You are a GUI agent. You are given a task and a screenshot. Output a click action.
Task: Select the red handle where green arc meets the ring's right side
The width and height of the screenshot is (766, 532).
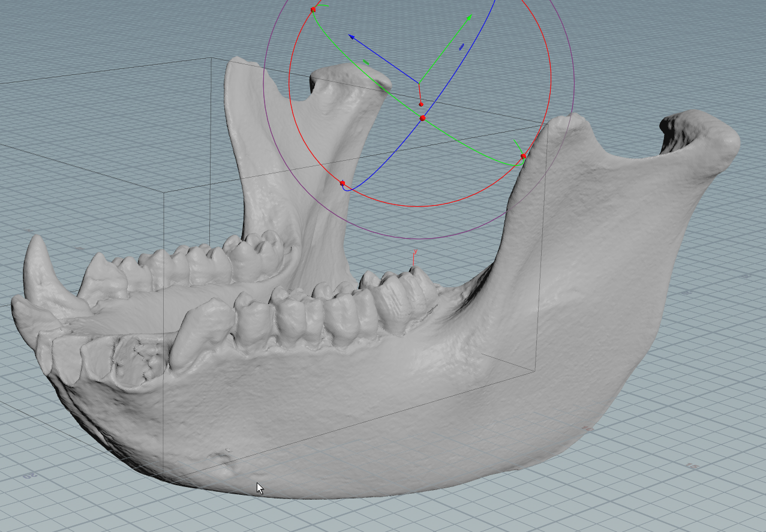click(523, 156)
